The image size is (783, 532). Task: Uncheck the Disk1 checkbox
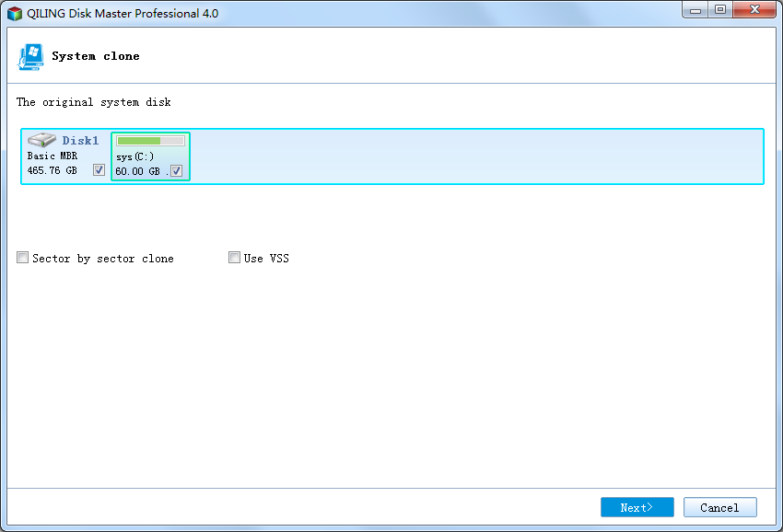[99, 170]
